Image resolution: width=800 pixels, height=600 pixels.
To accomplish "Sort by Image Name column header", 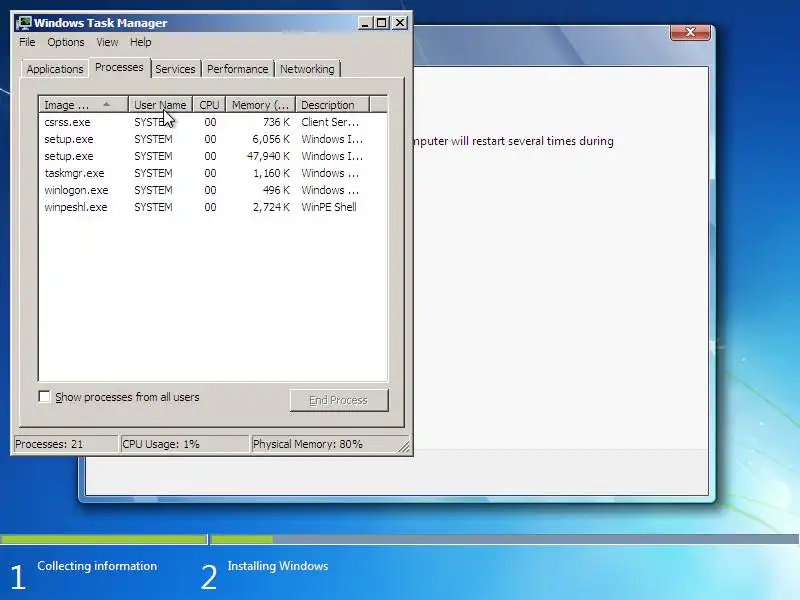I will [x=83, y=105].
